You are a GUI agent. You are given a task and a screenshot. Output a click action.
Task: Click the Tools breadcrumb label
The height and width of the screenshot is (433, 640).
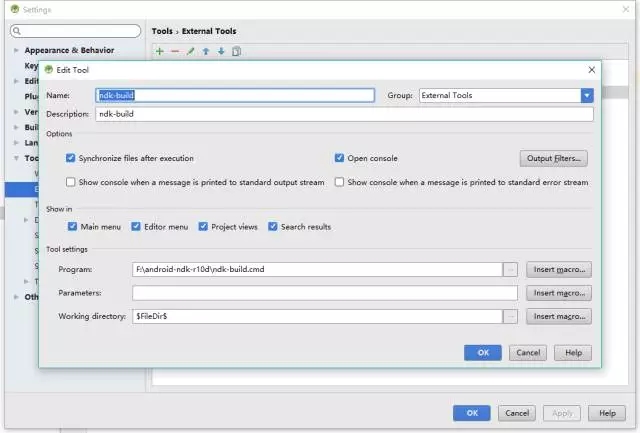click(x=162, y=31)
